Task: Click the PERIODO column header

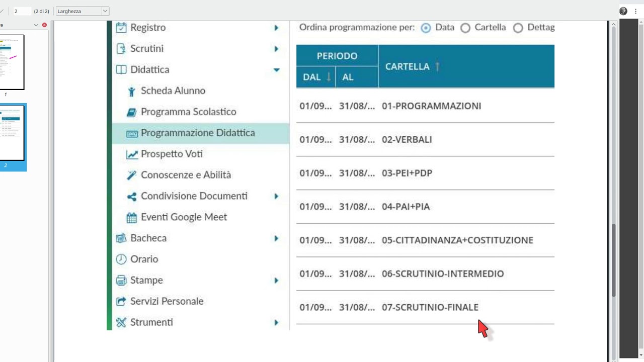Action: tap(337, 56)
